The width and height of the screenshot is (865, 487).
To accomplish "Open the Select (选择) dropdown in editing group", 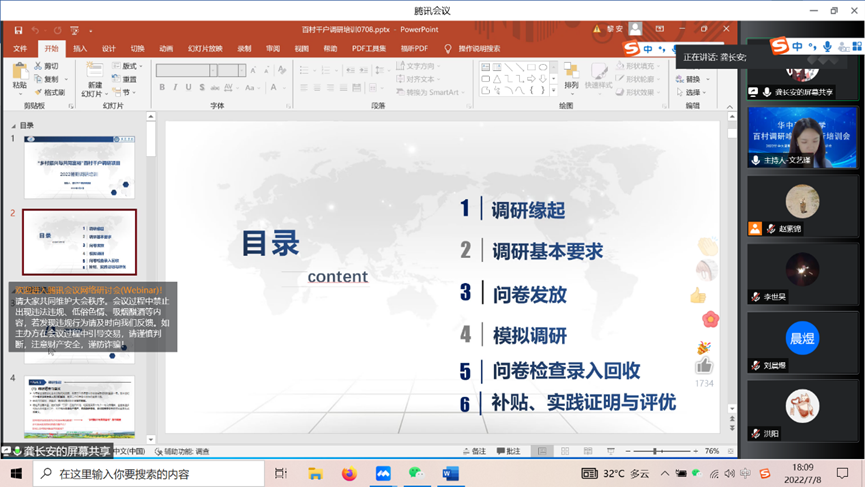I will 693,92.
